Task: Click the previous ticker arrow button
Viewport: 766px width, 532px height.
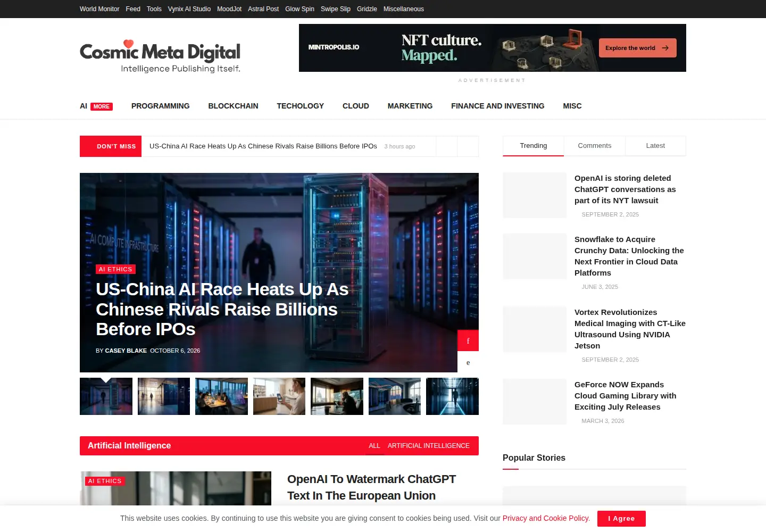Action: [x=447, y=146]
